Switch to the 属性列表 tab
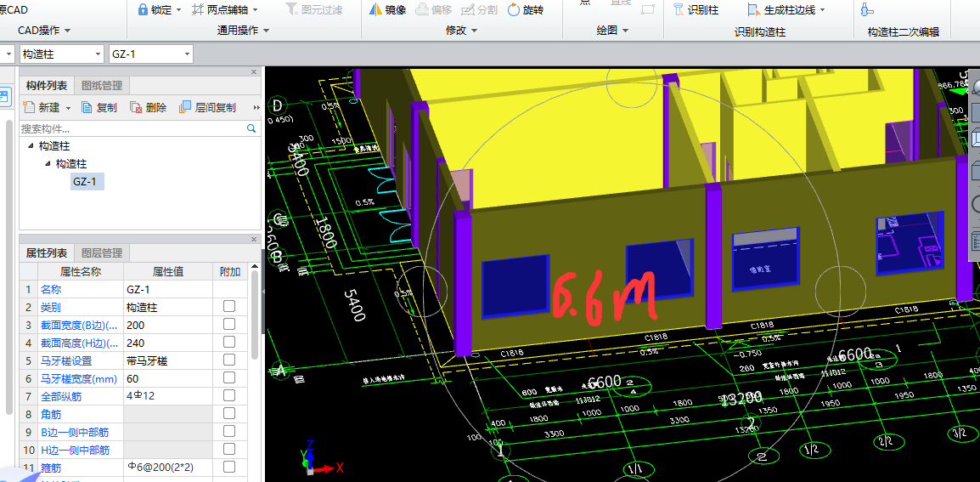980x482 pixels. (x=47, y=252)
